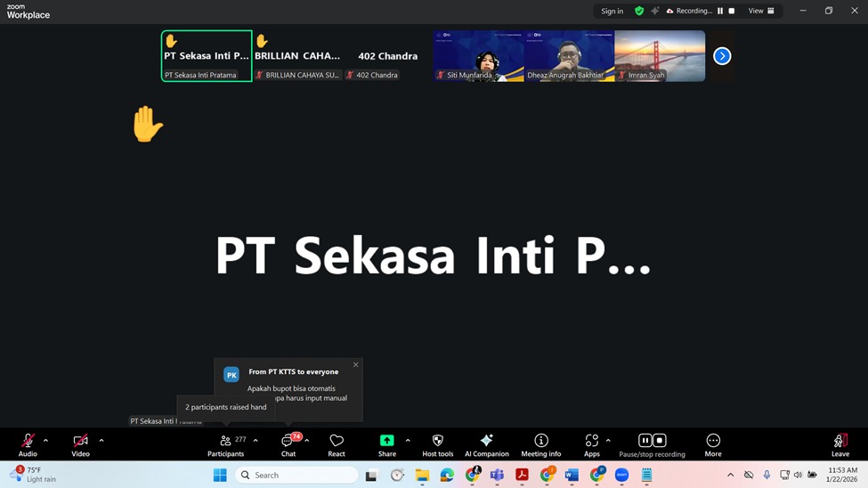868x488 pixels.
Task: Open the Participants panel
Action: [226, 444]
